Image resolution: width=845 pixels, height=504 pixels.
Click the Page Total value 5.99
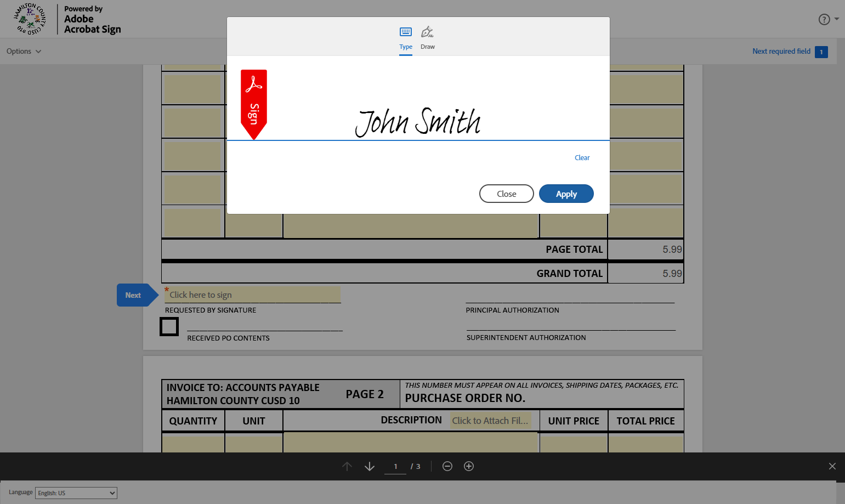672,250
